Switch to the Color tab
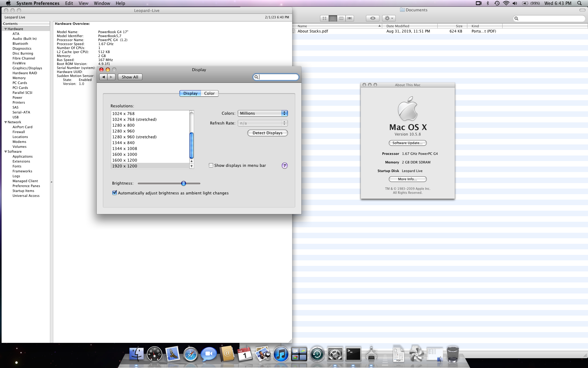 pos(209,93)
